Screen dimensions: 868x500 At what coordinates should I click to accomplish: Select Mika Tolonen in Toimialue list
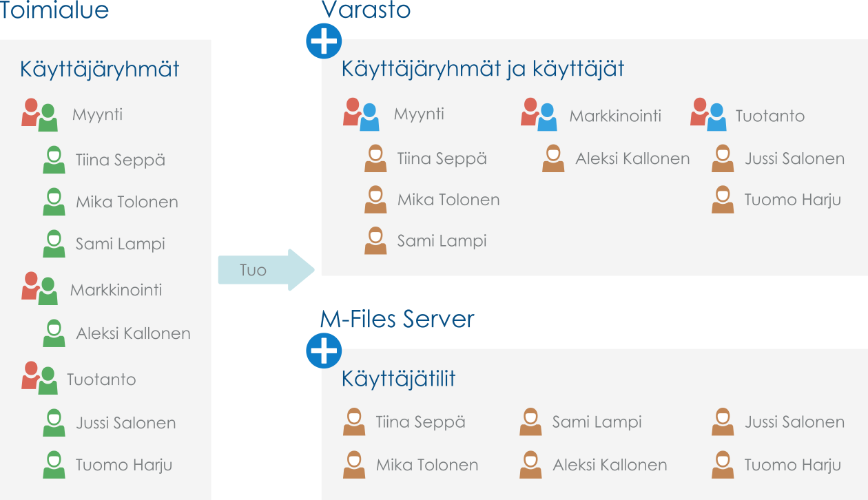127,202
